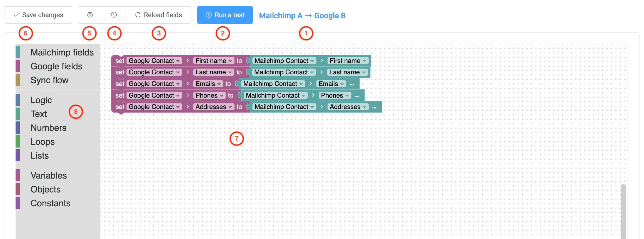Click olive swatch beside Sync flow
This screenshot has width=644, height=239.
pyautogui.click(x=18, y=80)
